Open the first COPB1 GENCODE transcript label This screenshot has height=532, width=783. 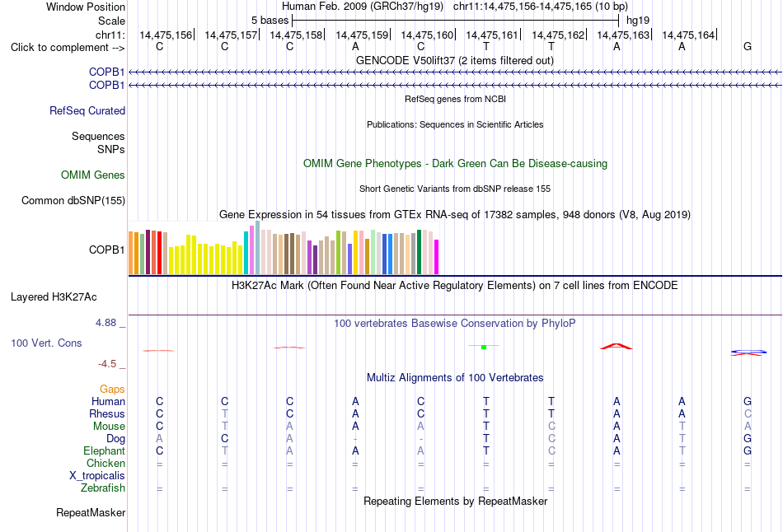click(x=107, y=72)
